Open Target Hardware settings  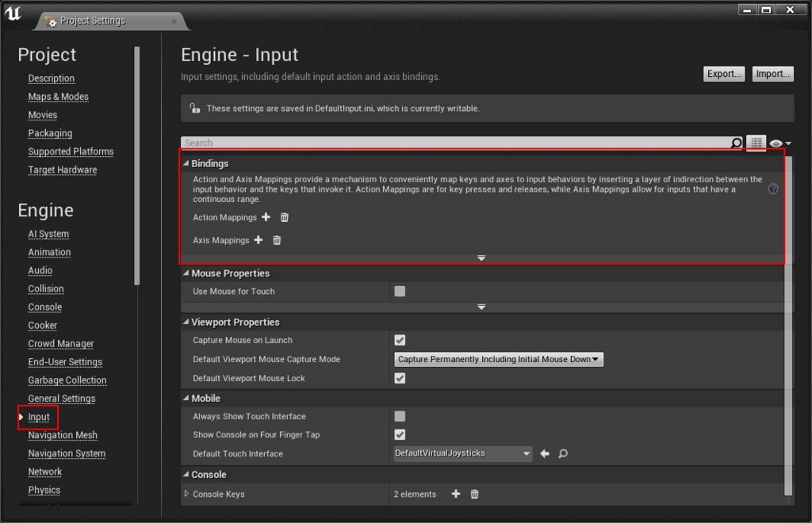click(x=63, y=170)
